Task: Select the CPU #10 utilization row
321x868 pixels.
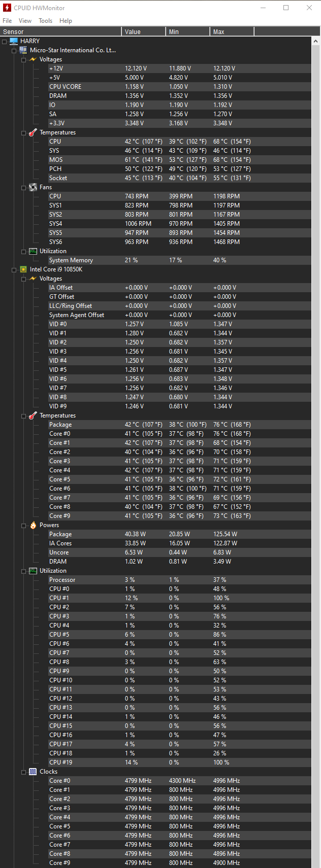Action: coord(180,680)
